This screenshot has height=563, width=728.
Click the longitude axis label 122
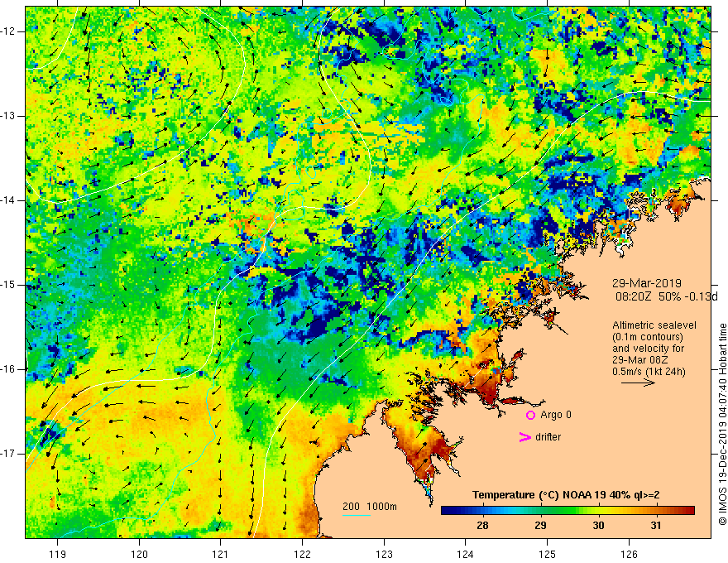302,554
